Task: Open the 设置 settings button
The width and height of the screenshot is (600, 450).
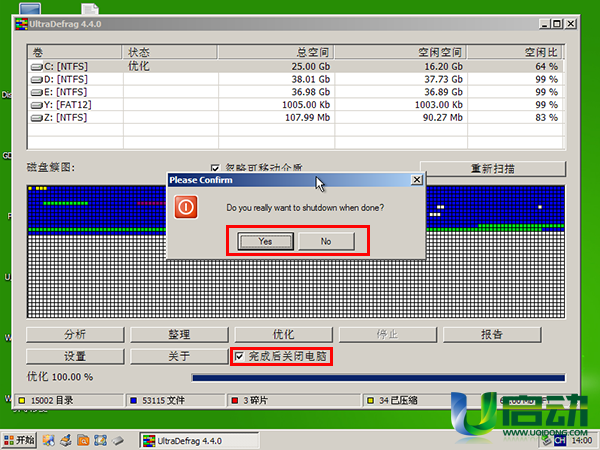Action: click(x=75, y=357)
